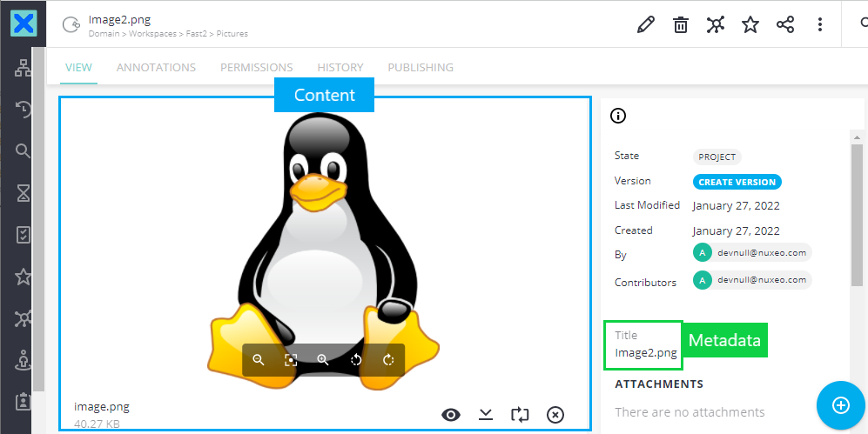Click the Nuxeo X logo
The image size is (868, 434).
tap(24, 23)
